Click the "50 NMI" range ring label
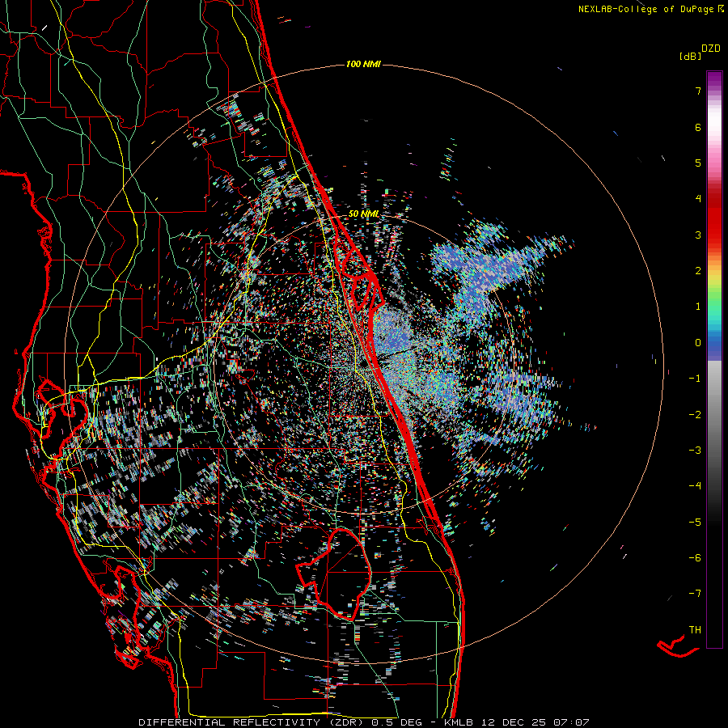Screen dimensions: 728x728 (x=363, y=214)
